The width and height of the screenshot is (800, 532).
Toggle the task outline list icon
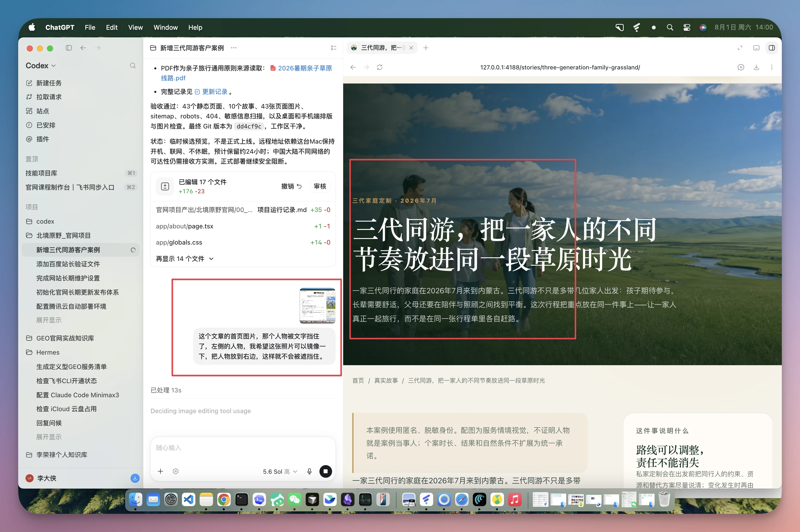pos(333,48)
